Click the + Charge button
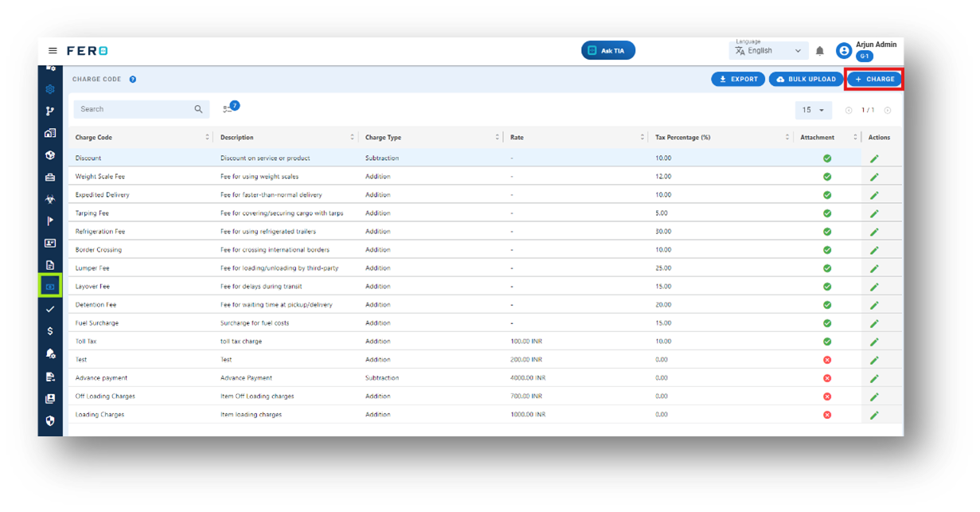 (873, 79)
